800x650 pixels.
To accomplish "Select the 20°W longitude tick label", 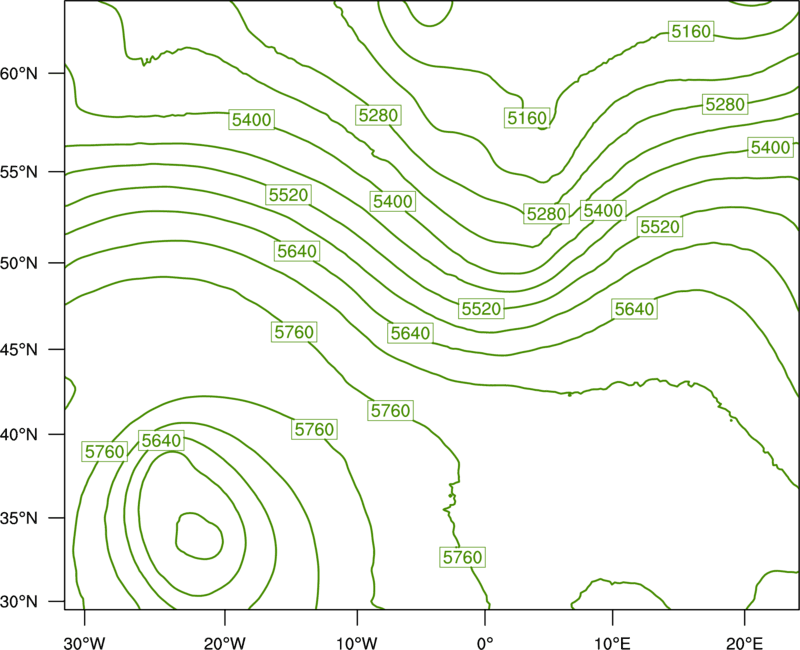I will (225, 643).
